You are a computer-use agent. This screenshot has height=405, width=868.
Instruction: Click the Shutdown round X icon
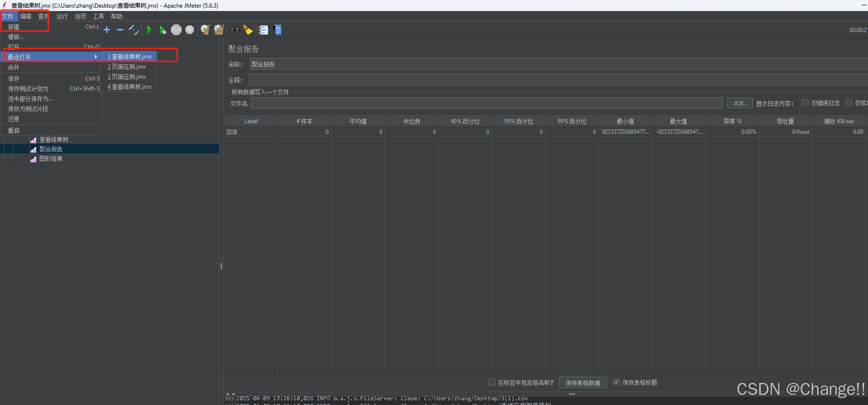point(190,30)
